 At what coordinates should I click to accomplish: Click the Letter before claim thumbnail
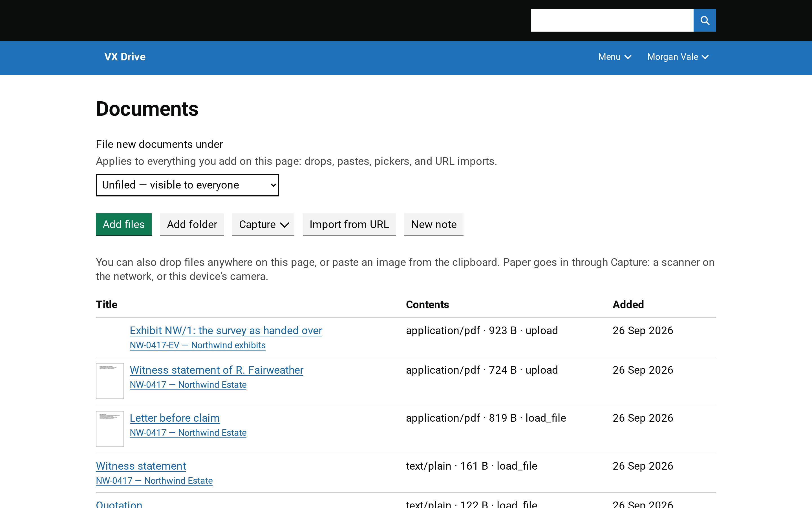point(110,429)
